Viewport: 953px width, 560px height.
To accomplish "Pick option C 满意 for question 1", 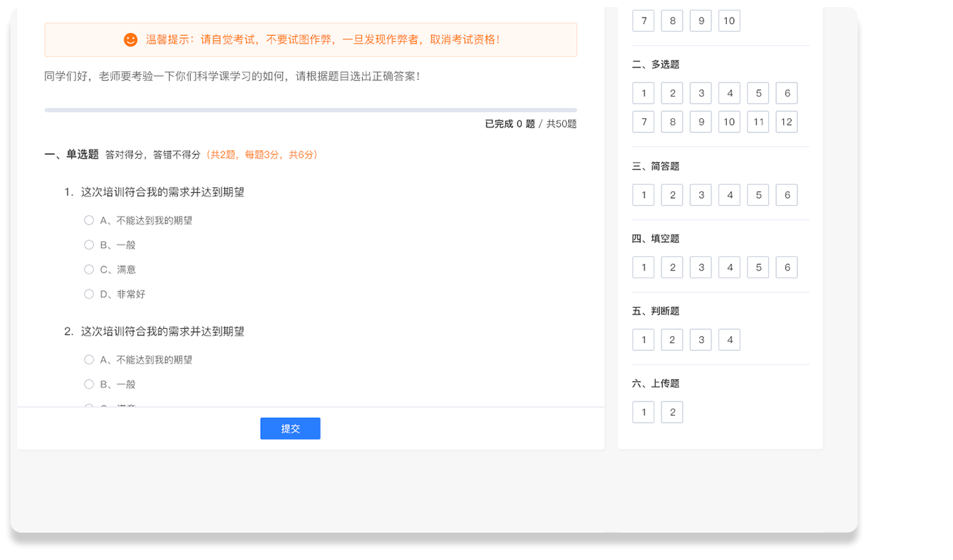I will point(89,269).
